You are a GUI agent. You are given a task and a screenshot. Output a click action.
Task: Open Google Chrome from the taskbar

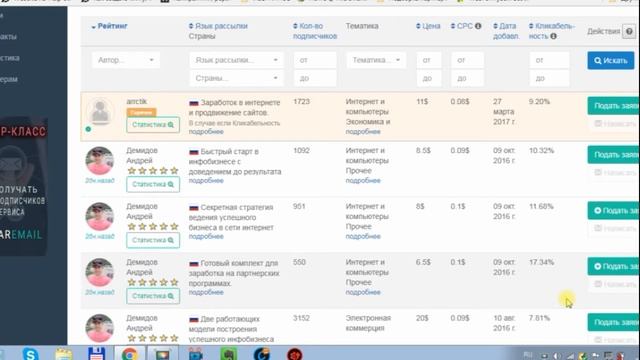tap(129, 354)
